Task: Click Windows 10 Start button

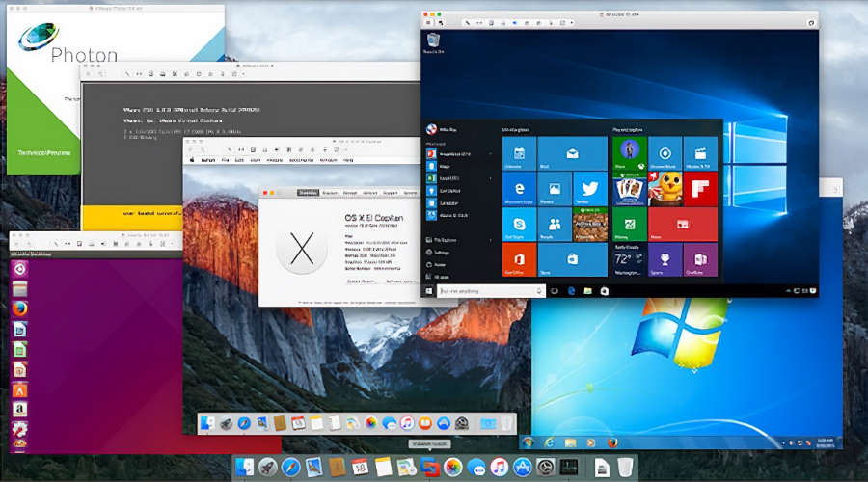Action: point(429,290)
